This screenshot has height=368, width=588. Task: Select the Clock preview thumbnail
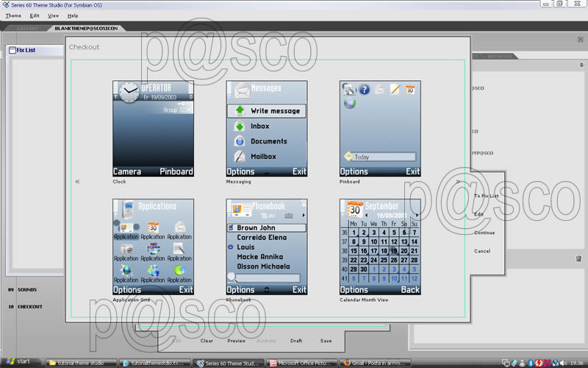(x=154, y=128)
